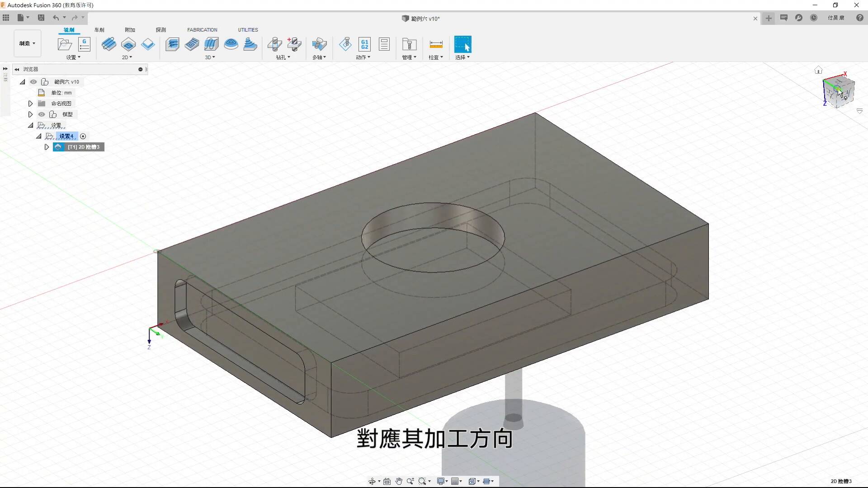Collapse the 浏览器 panel with double arrows
Viewport: 868px width, 488px height.
coord(17,69)
